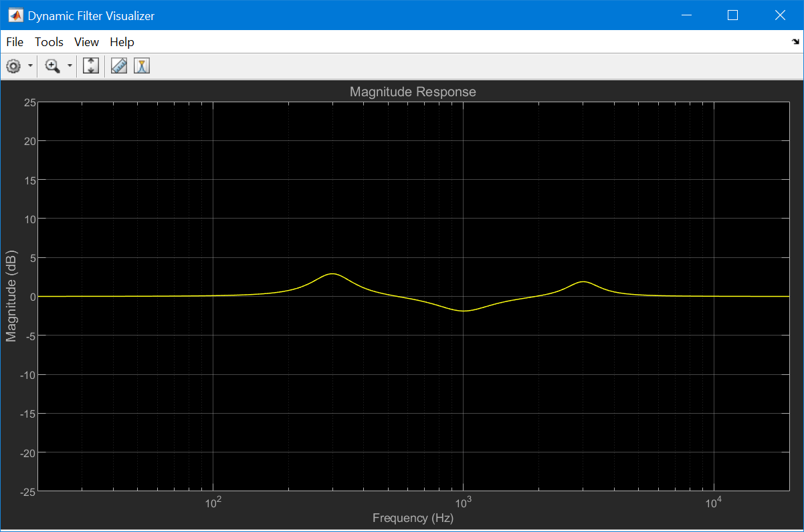Open the Help menu
This screenshot has width=804, height=532.
point(122,42)
